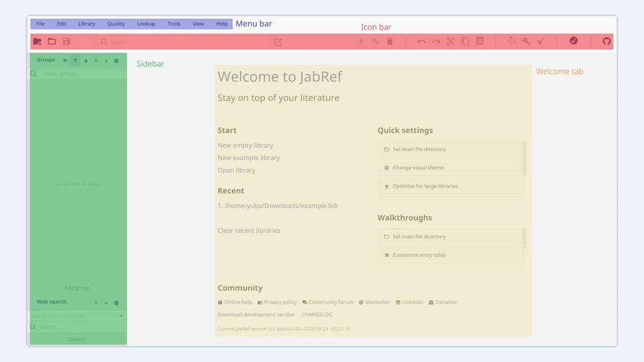Click Set main file directory under Walkthroughs
The height and width of the screenshot is (362, 644).
[450, 237]
